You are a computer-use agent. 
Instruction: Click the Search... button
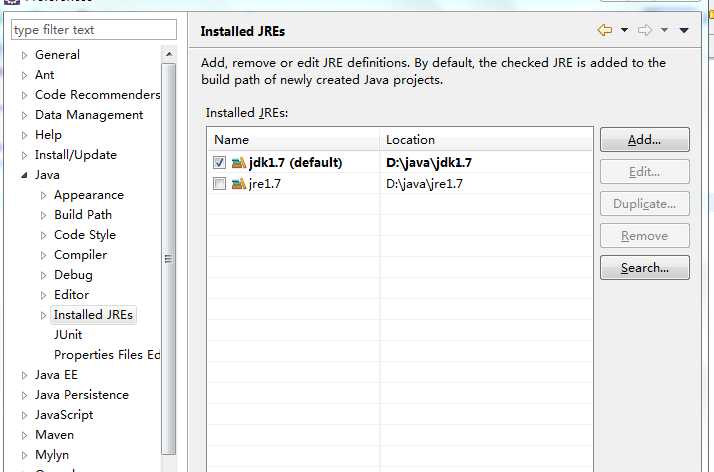pos(645,268)
